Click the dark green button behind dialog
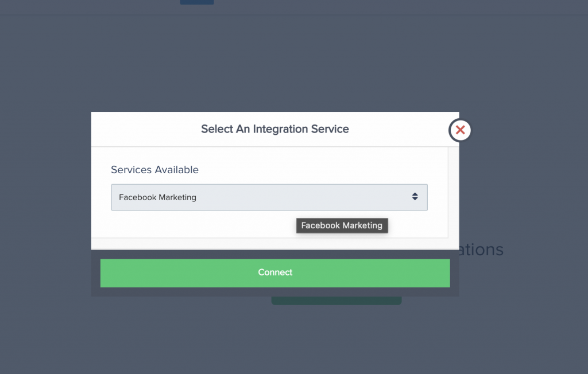The image size is (588, 374). (x=336, y=301)
